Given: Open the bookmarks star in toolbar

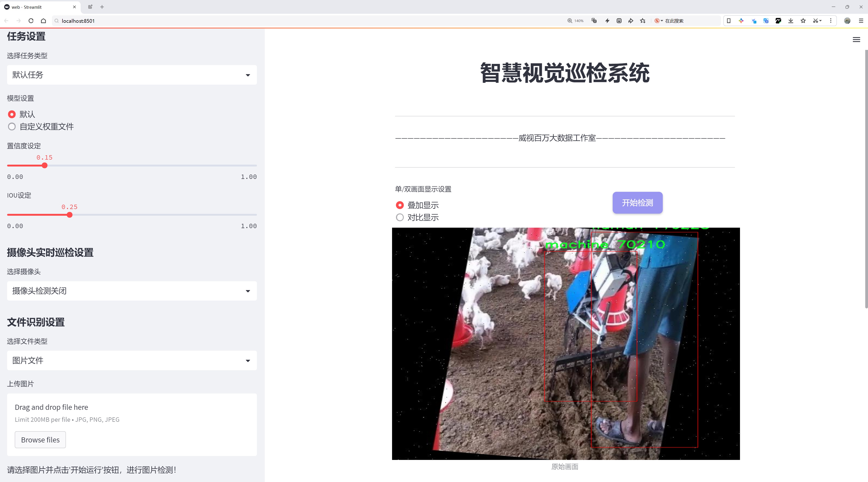Looking at the screenshot, I should pyautogui.click(x=803, y=20).
